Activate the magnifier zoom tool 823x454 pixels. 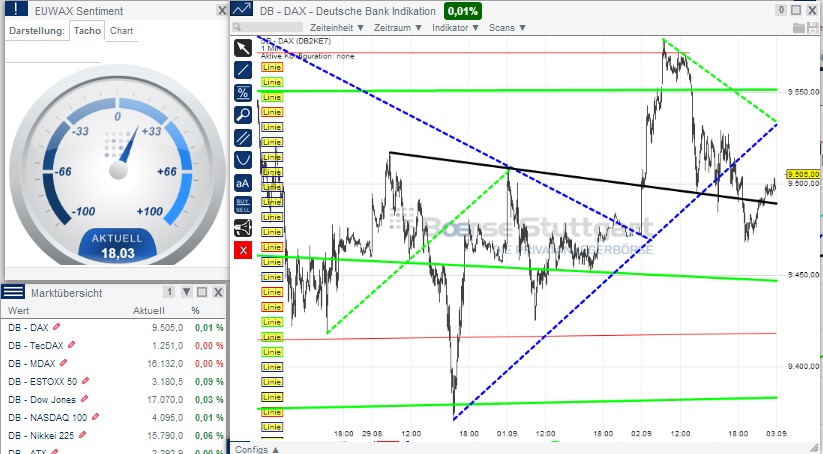243,115
